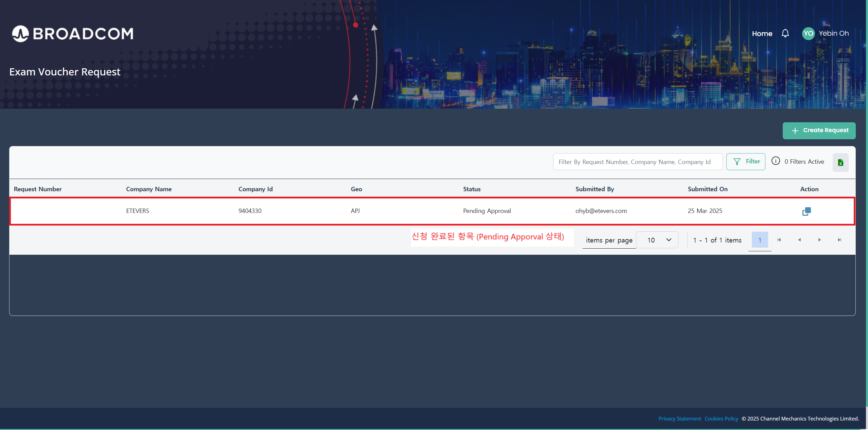Export the list using the Excel icon
This screenshot has width=868, height=430.
pos(840,162)
